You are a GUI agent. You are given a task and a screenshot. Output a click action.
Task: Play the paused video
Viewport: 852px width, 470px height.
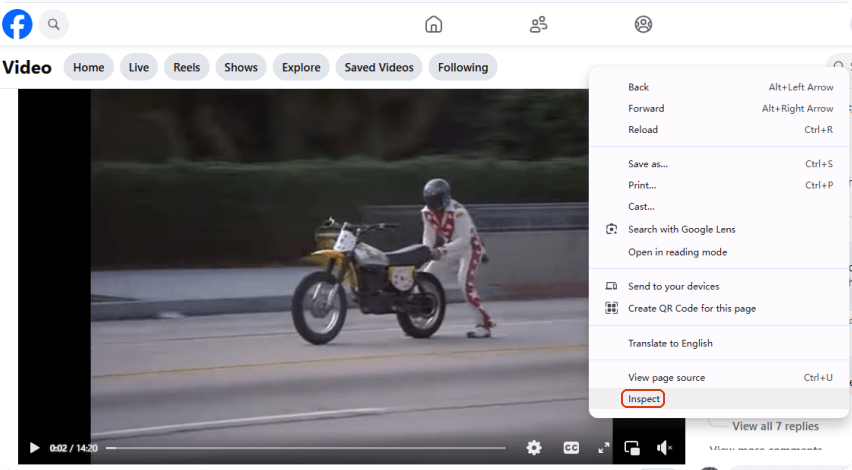(34, 448)
